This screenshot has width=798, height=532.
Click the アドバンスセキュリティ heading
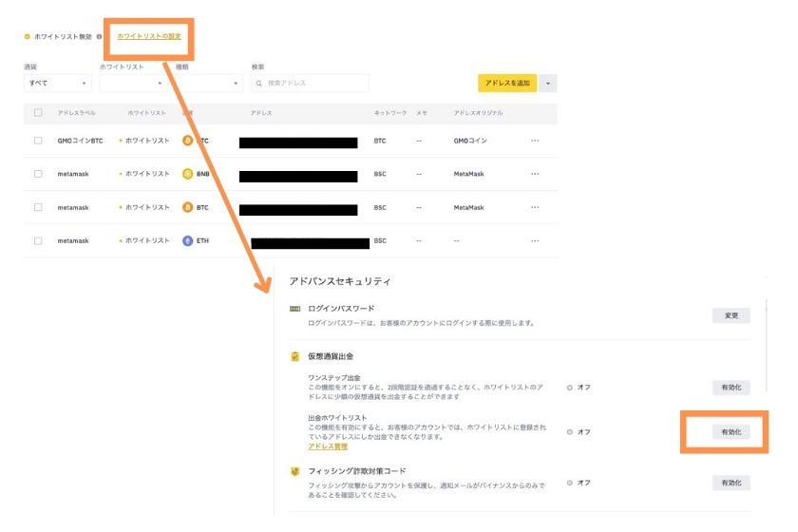340,281
